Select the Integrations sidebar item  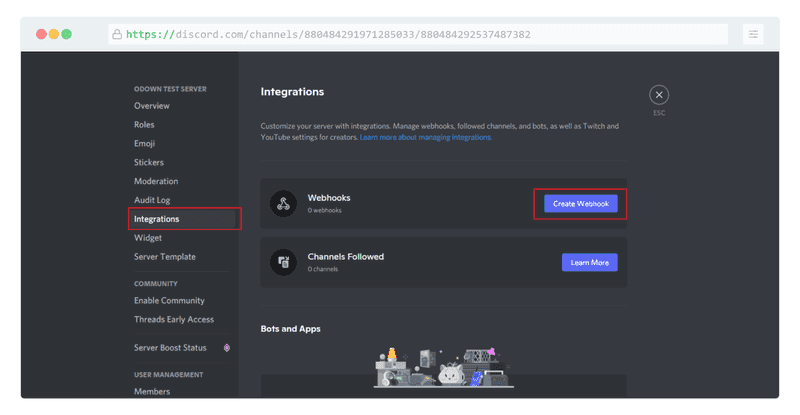[157, 219]
